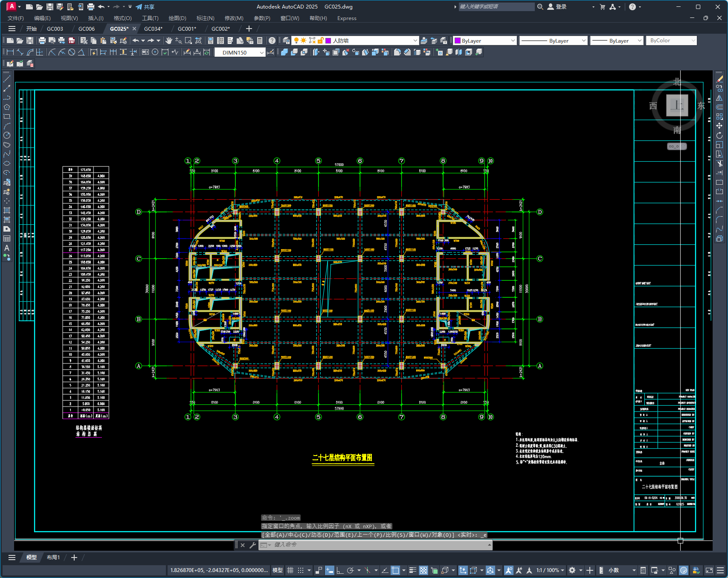Click the Center Mark dimension icon

[x=155, y=52]
